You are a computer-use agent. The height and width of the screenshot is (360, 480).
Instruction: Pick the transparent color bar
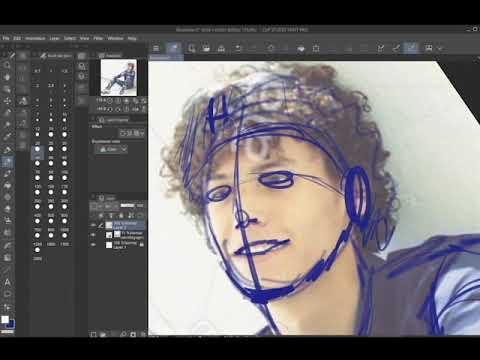pos(7,332)
